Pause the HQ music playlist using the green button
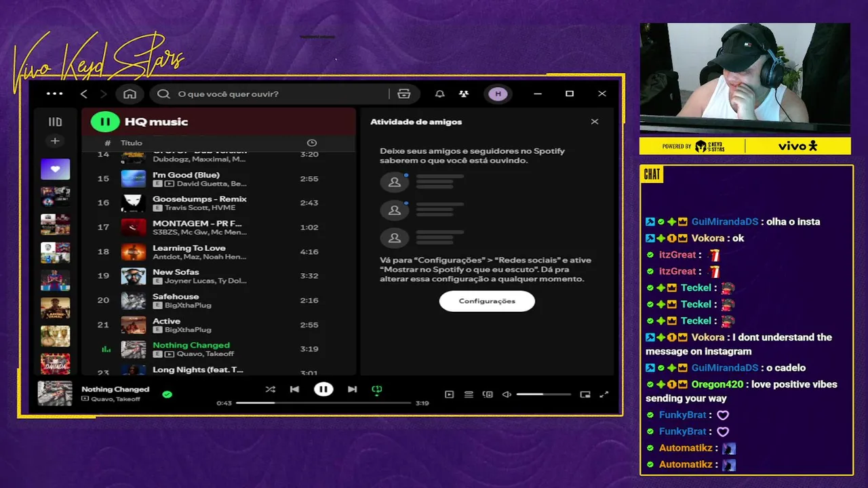This screenshot has height=488, width=868. [x=105, y=122]
